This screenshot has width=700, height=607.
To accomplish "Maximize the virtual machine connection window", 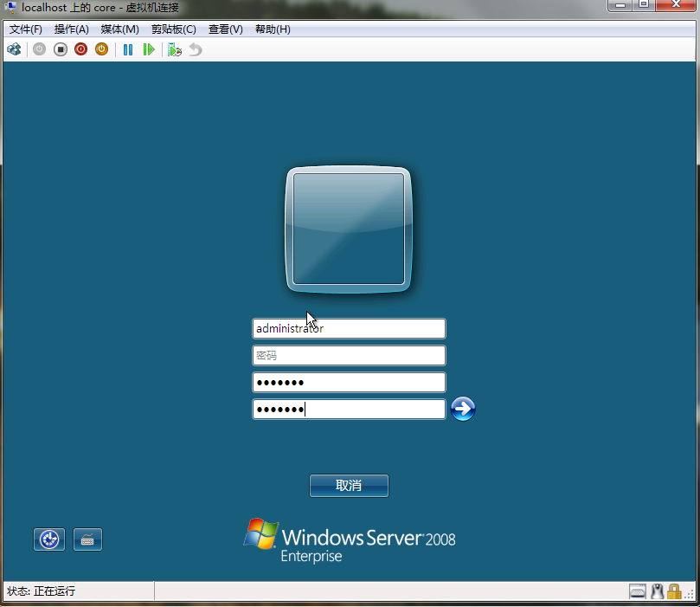I will pos(644,5).
